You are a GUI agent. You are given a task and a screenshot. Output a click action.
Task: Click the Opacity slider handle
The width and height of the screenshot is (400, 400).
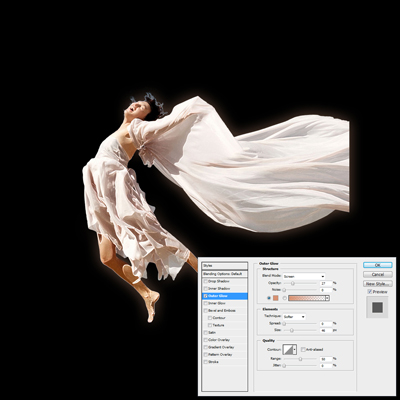click(x=293, y=283)
